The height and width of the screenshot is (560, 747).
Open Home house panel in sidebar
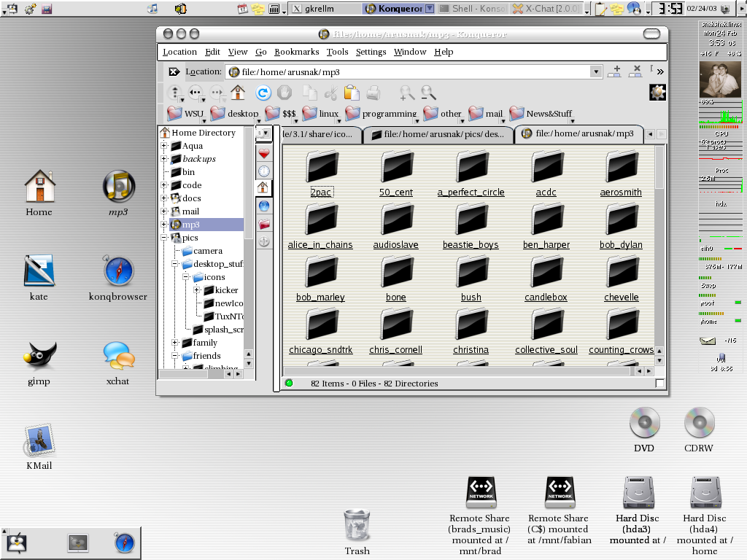pyautogui.click(x=263, y=187)
